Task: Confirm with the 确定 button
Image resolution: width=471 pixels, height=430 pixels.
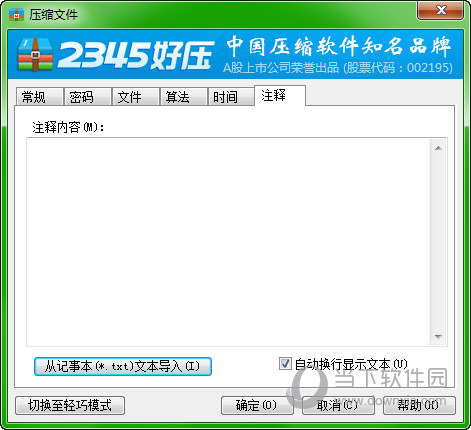Action: (x=257, y=405)
